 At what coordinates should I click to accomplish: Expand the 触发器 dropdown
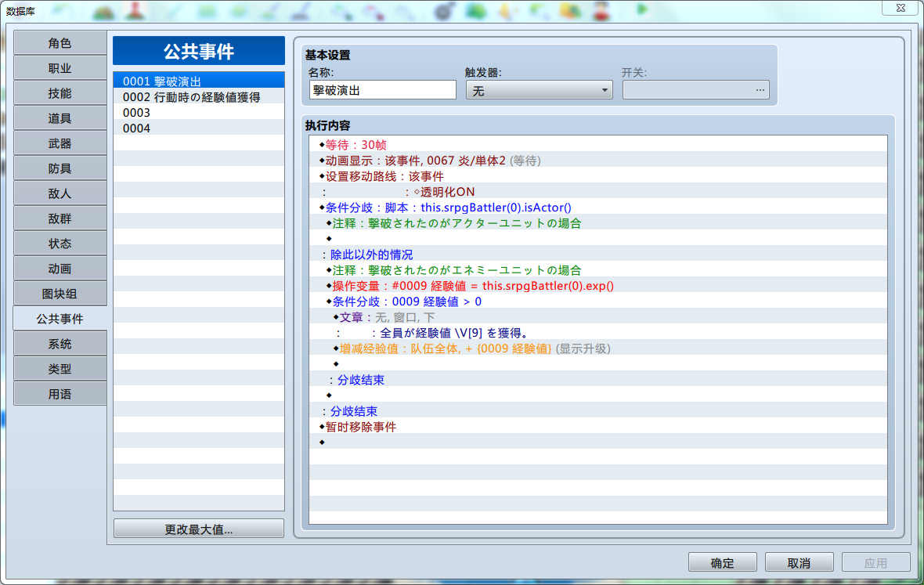click(x=540, y=90)
